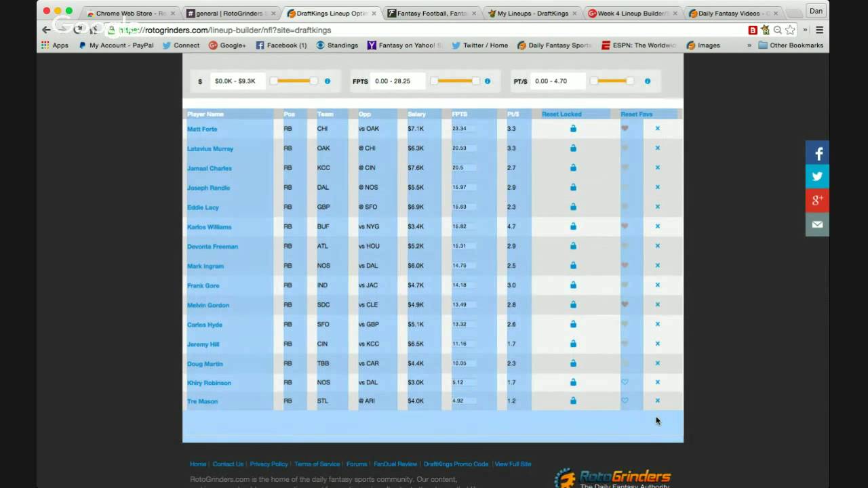The image size is (868, 488).
Task: Exclude Doug Martin with the X icon
Action: 657,363
